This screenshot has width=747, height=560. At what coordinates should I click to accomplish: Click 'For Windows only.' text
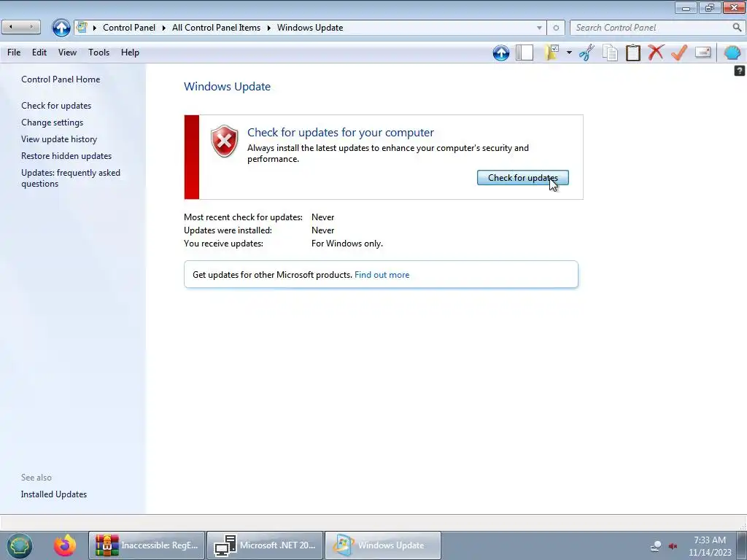(347, 244)
